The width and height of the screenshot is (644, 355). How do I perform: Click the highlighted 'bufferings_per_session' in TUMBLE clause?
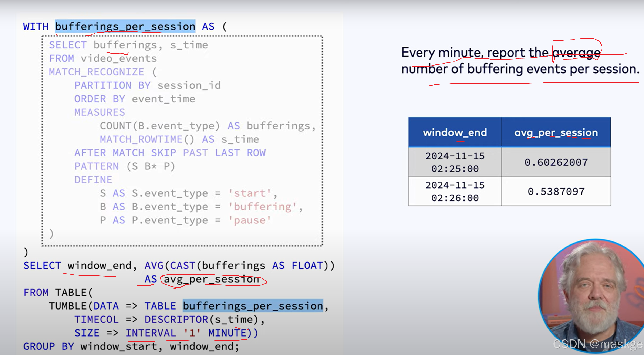[253, 306]
